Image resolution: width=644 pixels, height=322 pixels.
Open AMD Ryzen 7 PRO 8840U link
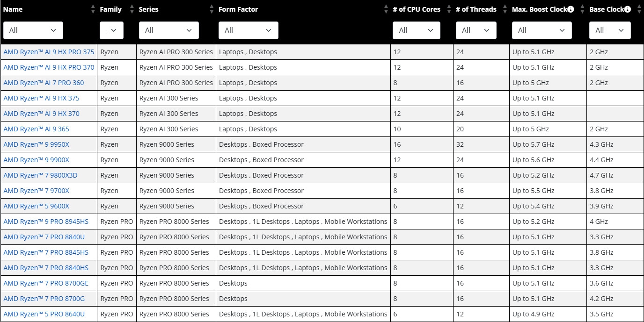coord(44,237)
